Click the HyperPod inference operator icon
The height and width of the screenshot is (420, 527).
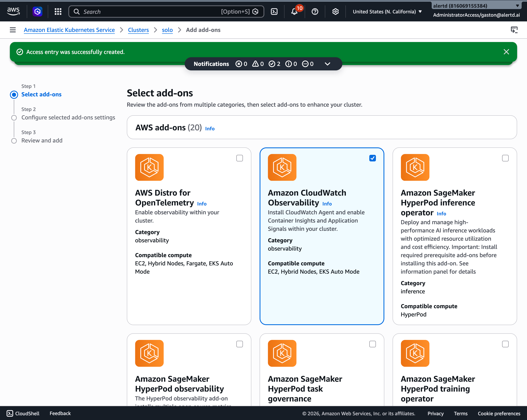click(x=415, y=167)
